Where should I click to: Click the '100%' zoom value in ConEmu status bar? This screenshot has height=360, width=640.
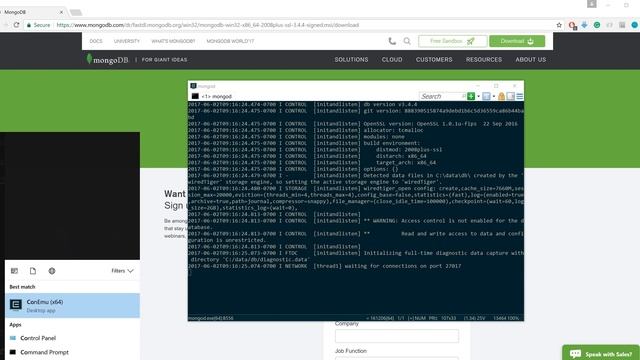[x=513, y=318]
